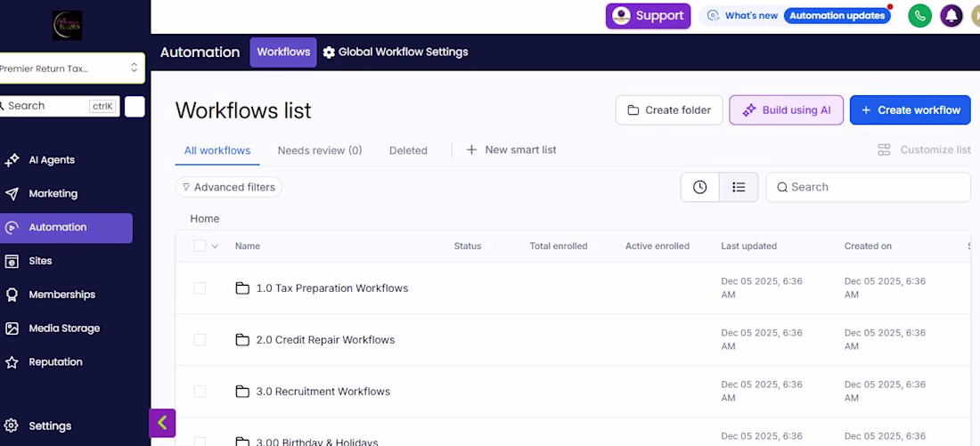Sort by Created on column header
Viewport: 980px width, 446px height.
pyautogui.click(x=868, y=246)
